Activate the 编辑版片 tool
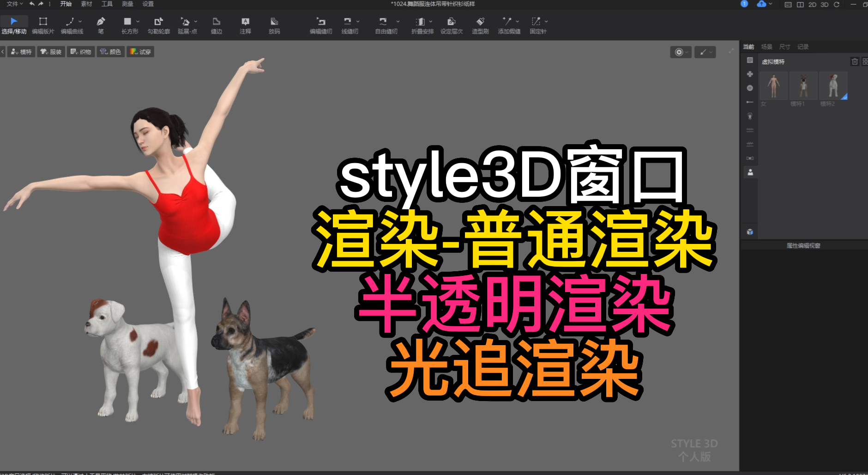Viewport: 868px width, 475px height. [x=43, y=25]
